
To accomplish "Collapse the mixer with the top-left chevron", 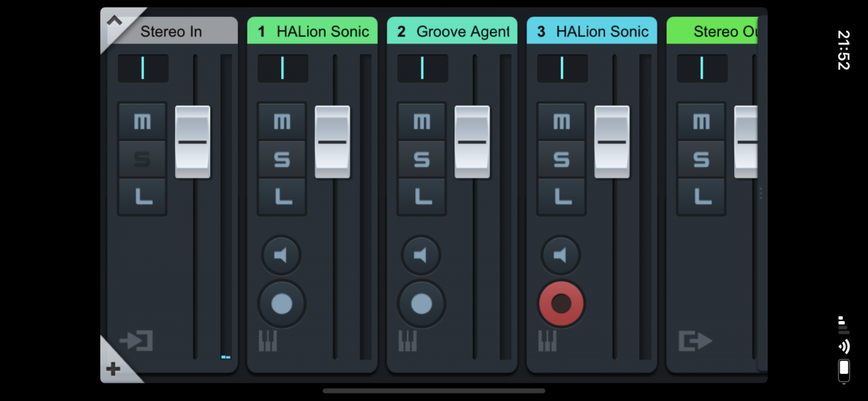I will (114, 20).
